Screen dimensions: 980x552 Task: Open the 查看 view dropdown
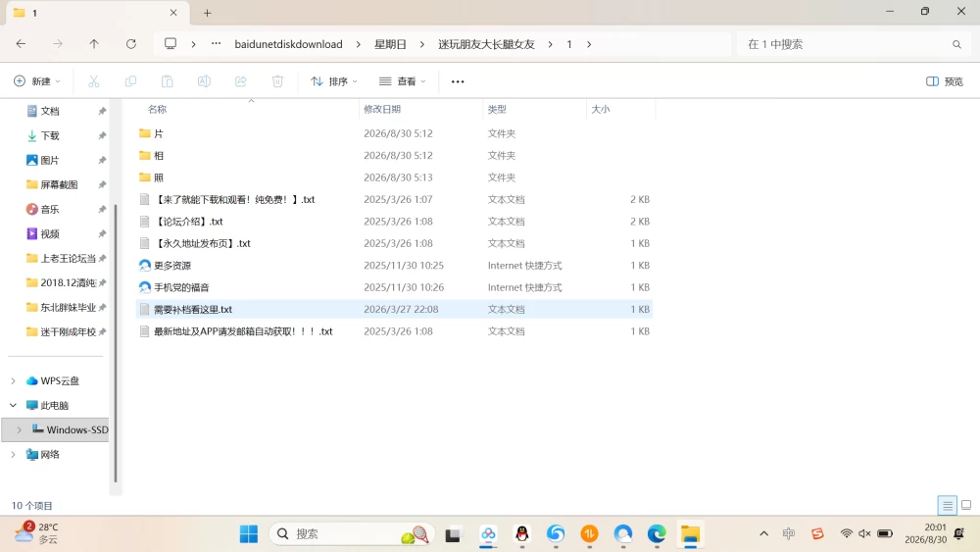point(403,81)
